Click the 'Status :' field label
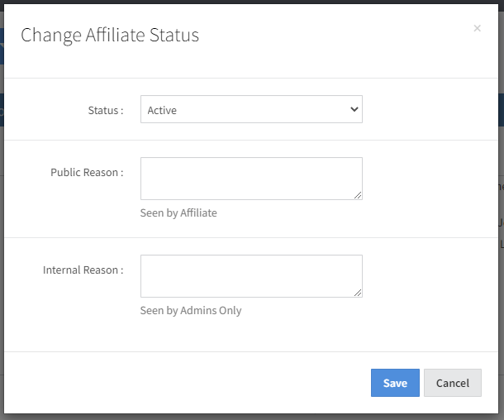 [105, 110]
